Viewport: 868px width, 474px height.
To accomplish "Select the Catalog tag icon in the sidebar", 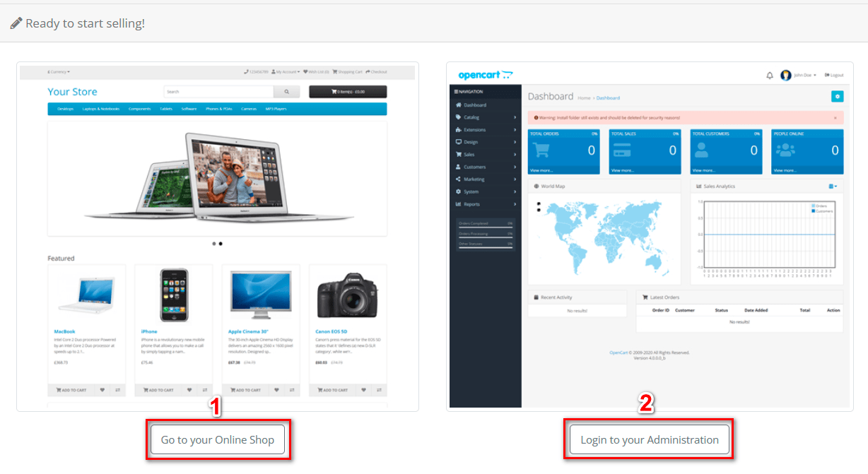I will point(458,117).
